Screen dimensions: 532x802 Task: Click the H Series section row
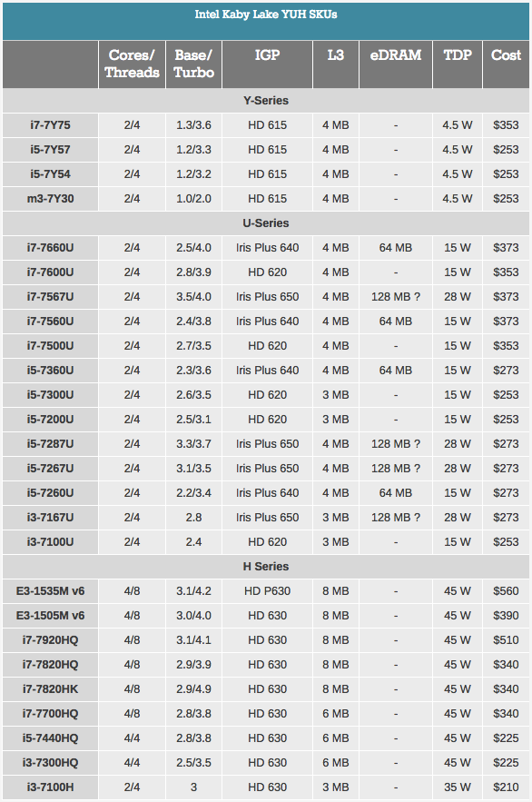[x=266, y=566]
